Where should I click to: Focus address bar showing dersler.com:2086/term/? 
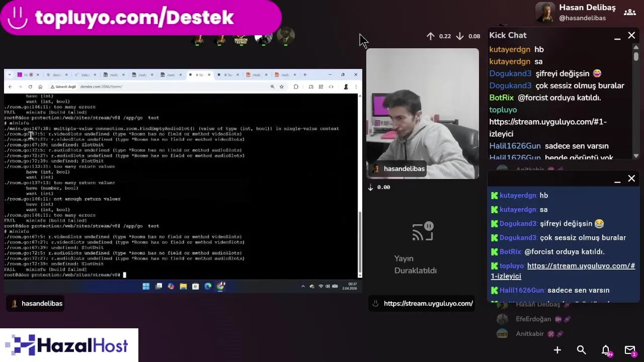(171, 86)
